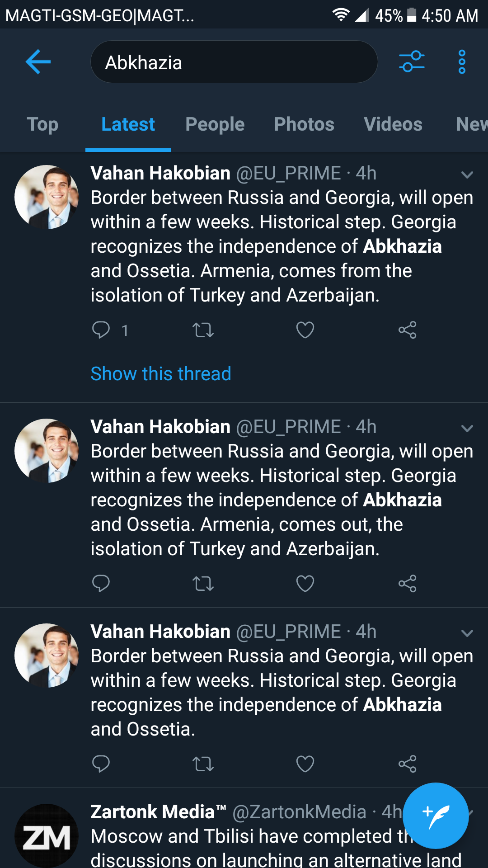Retweet the third Vahan Hakobian tweet
This screenshot has width=488, height=868.
203,764
